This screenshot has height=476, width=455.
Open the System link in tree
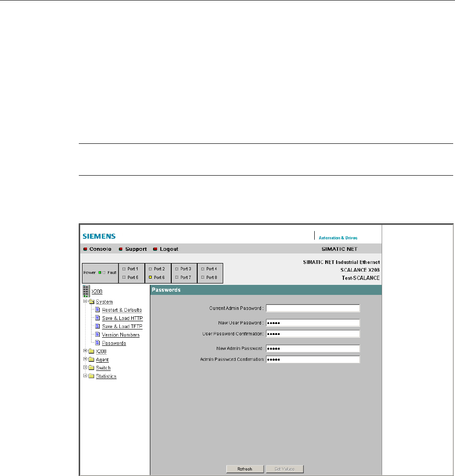[104, 302]
